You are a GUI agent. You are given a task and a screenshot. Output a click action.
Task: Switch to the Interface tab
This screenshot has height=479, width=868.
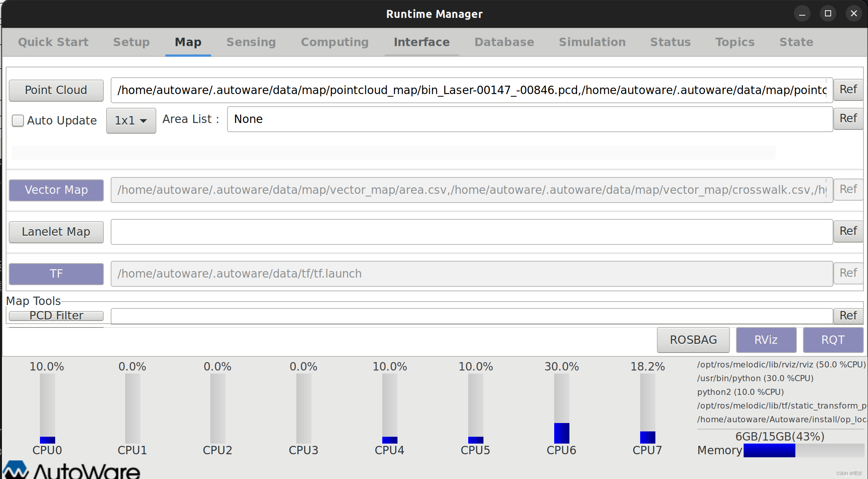[421, 42]
